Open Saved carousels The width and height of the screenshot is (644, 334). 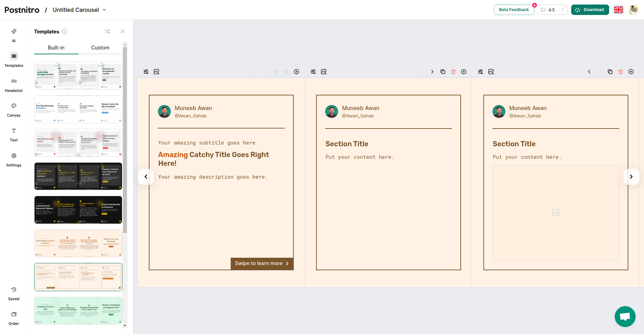[x=14, y=294]
